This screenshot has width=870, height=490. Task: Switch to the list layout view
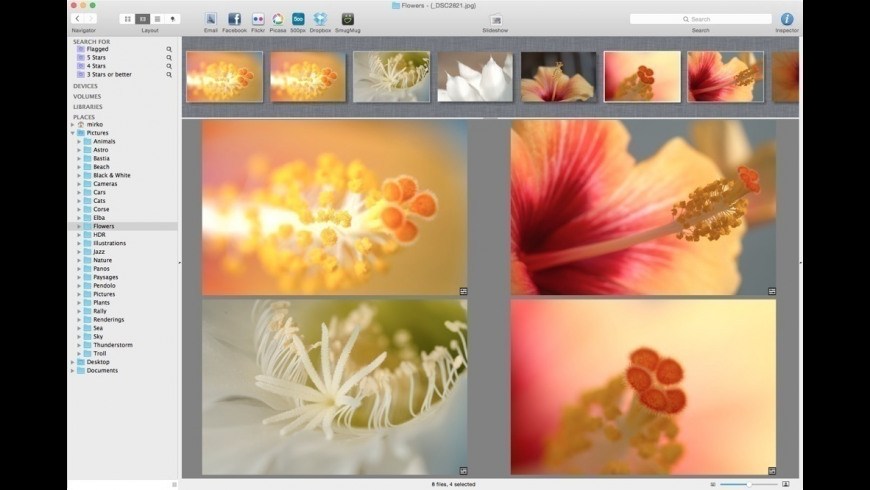click(157, 19)
